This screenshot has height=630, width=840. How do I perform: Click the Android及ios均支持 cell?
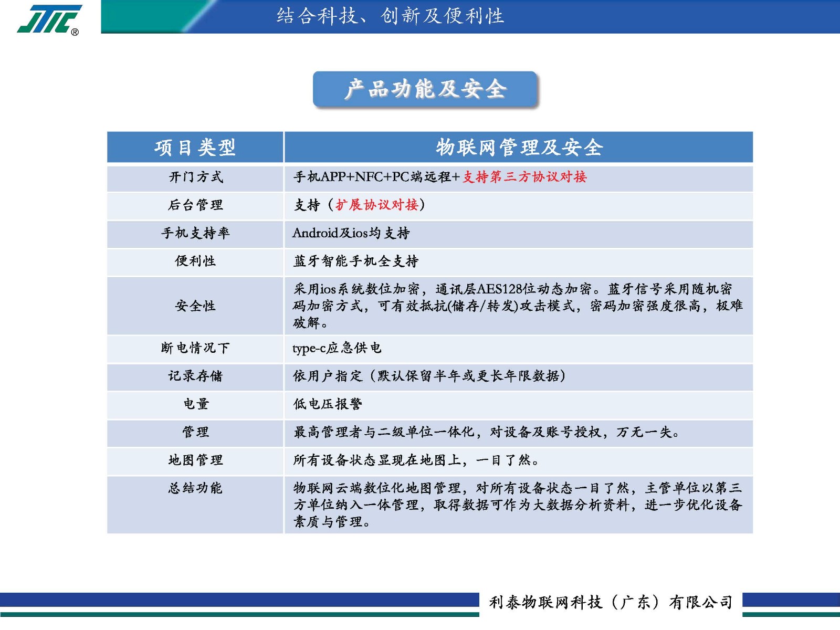point(351,233)
